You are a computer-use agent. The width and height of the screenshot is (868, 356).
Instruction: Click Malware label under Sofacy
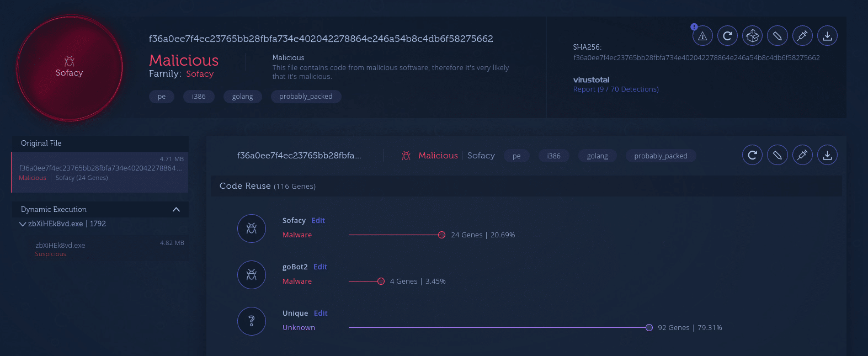pos(297,235)
